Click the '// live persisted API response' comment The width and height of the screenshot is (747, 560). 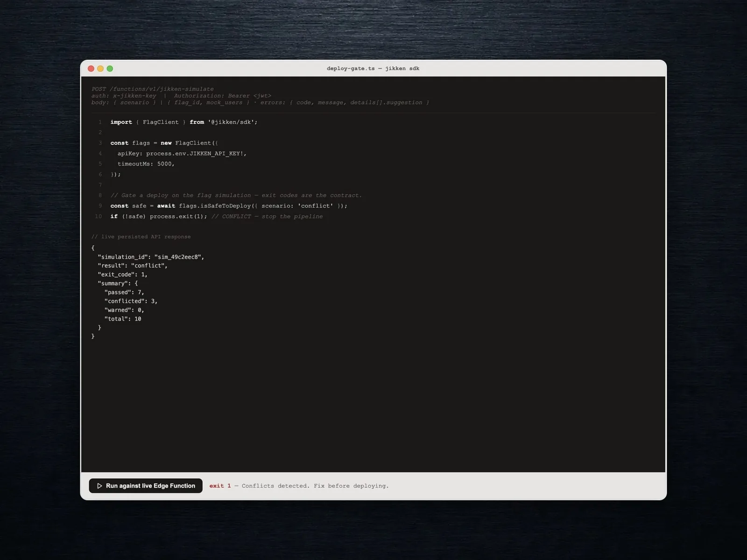click(141, 237)
